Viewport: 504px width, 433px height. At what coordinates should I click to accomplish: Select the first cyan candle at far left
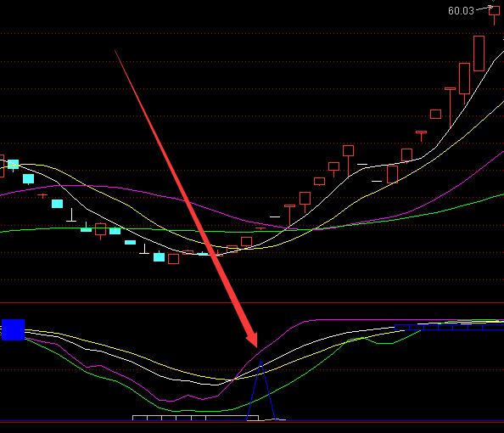click(14, 165)
